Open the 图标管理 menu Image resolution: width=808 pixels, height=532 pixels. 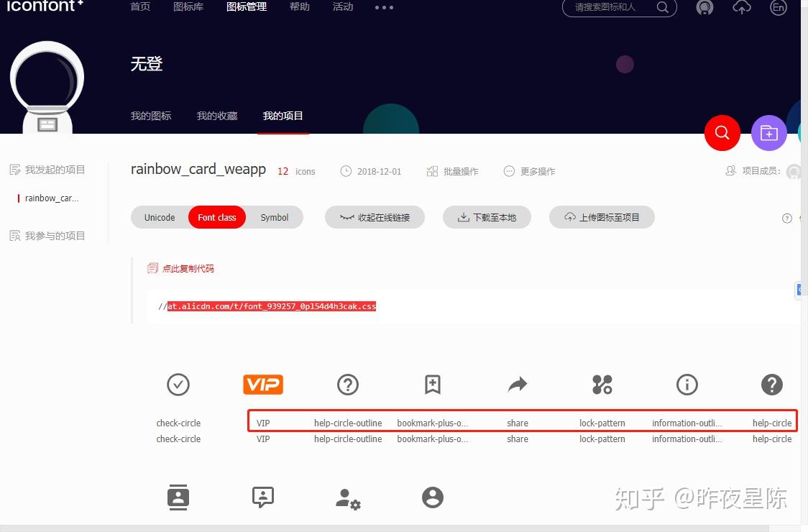(247, 6)
